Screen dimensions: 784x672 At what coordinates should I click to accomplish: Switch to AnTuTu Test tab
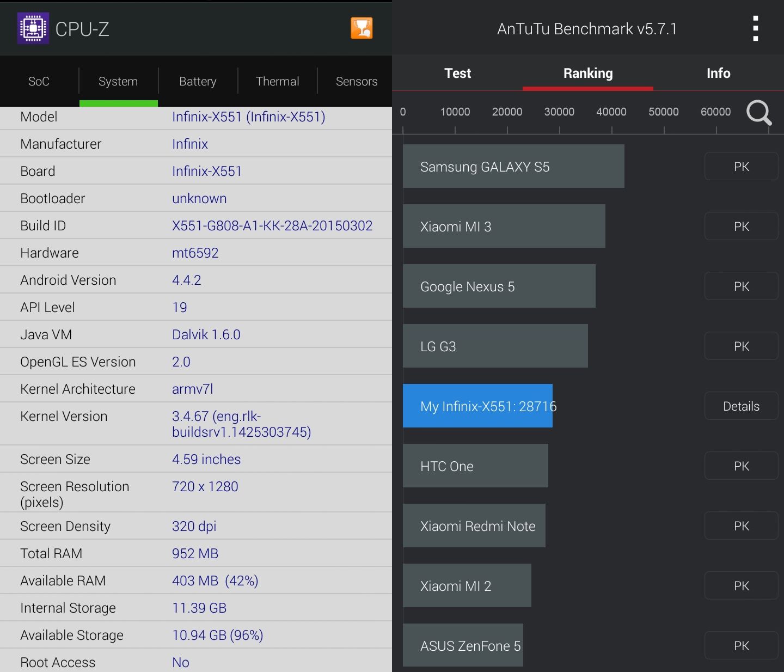(457, 73)
